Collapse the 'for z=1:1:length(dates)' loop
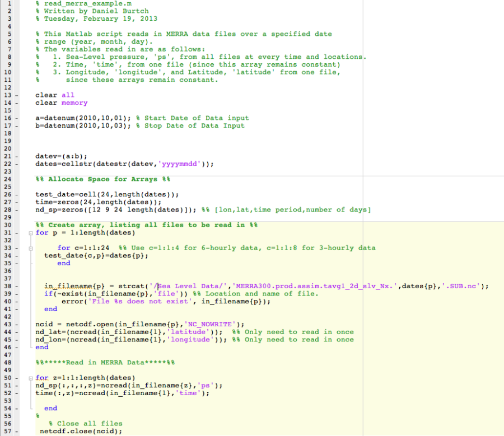Screen dimensions: 504x436 coord(31,377)
